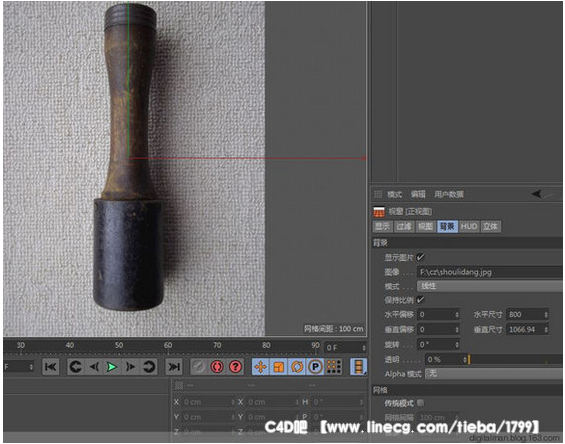The height and width of the screenshot is (444, 565).
Task: Jump to start of animation
Action: 50,367
